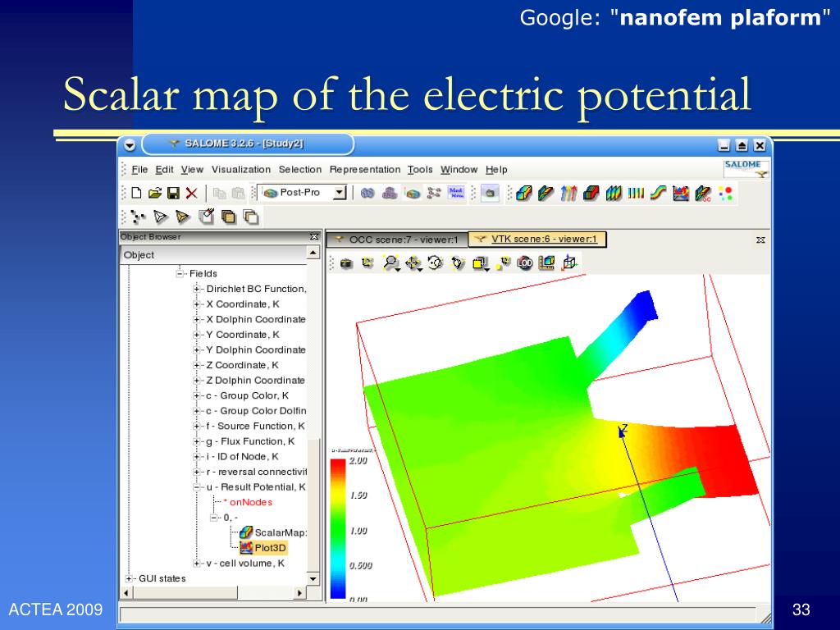Click the Object column header
This screenshot has height=630, width=840.
coord(213,255)
